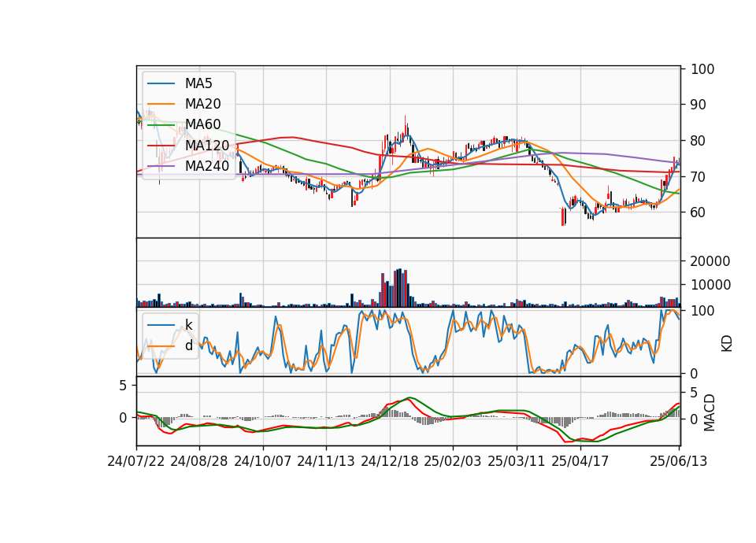This screenshot has height=543, width=756.
Task: Click the blue MA5 legend line sample
Action: [x=161, y=84]
